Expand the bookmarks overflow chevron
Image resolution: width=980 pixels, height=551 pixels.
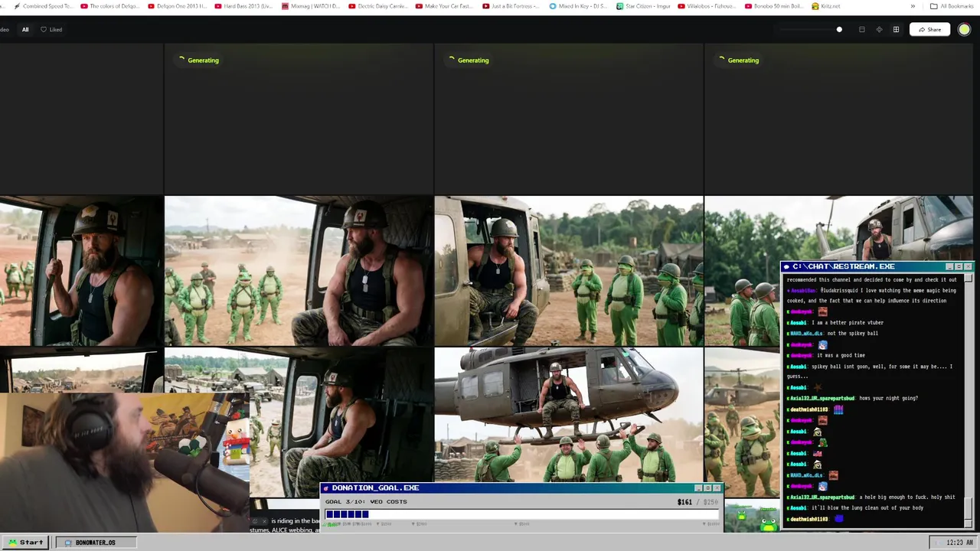click(912, 6)
